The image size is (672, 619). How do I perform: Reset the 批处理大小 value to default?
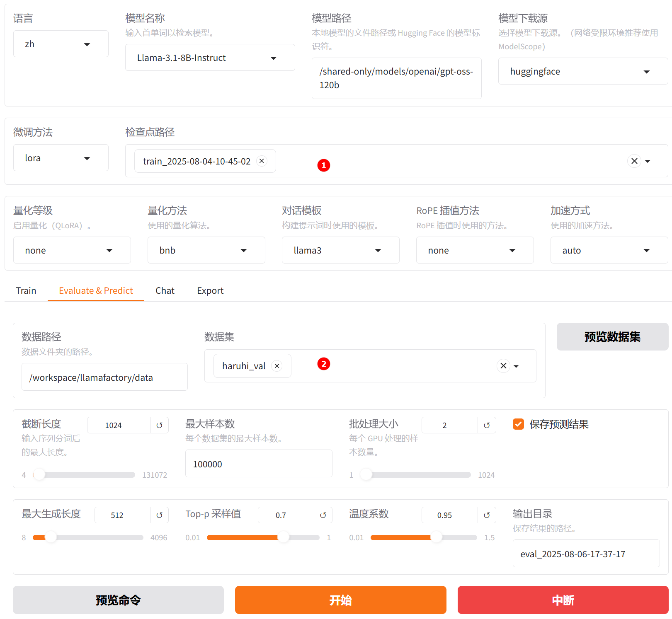(x=487, y=425)
